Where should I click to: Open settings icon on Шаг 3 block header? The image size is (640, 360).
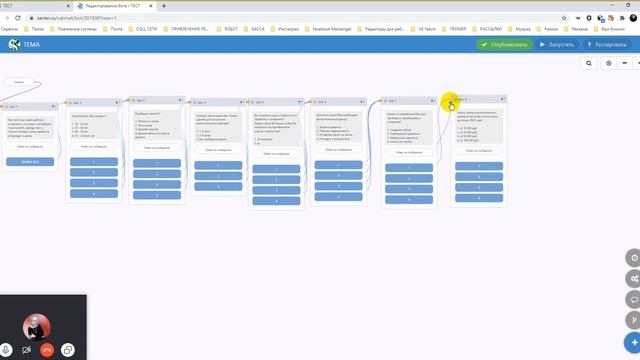[x=180, y=100]
